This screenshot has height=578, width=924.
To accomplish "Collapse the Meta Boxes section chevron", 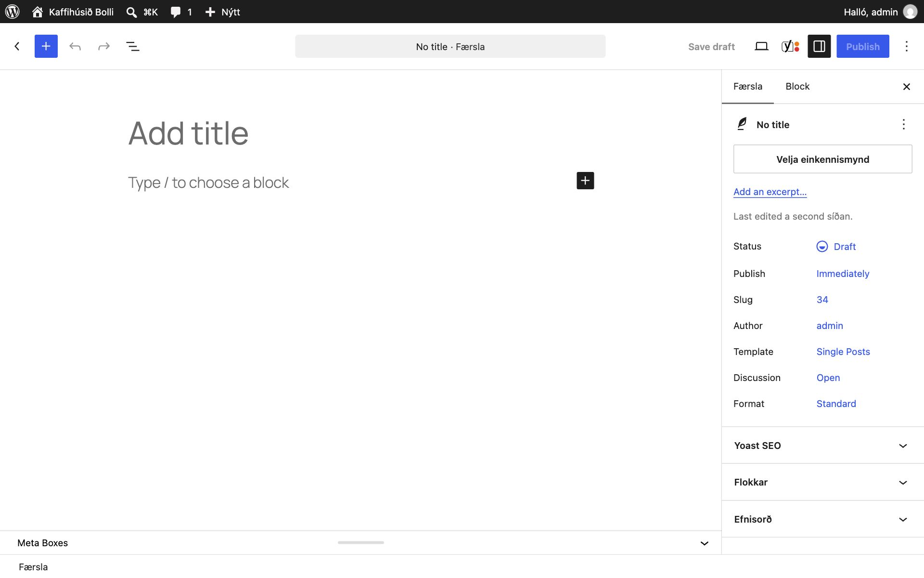I will (705, 543).
